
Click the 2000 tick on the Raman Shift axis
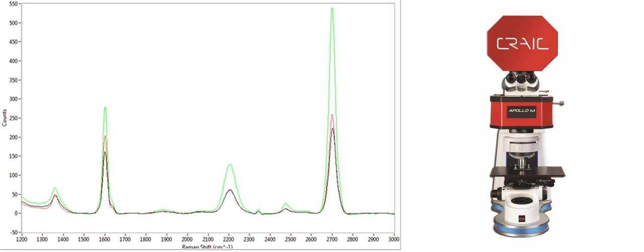coord(187,240)
